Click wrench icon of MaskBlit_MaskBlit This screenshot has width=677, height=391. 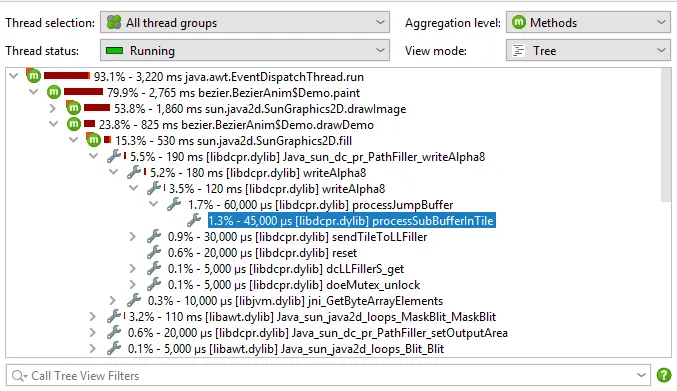point(114,315)
